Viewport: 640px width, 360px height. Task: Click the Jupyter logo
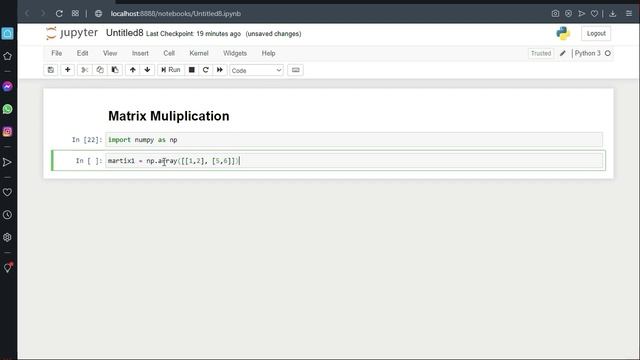[72, 33]
